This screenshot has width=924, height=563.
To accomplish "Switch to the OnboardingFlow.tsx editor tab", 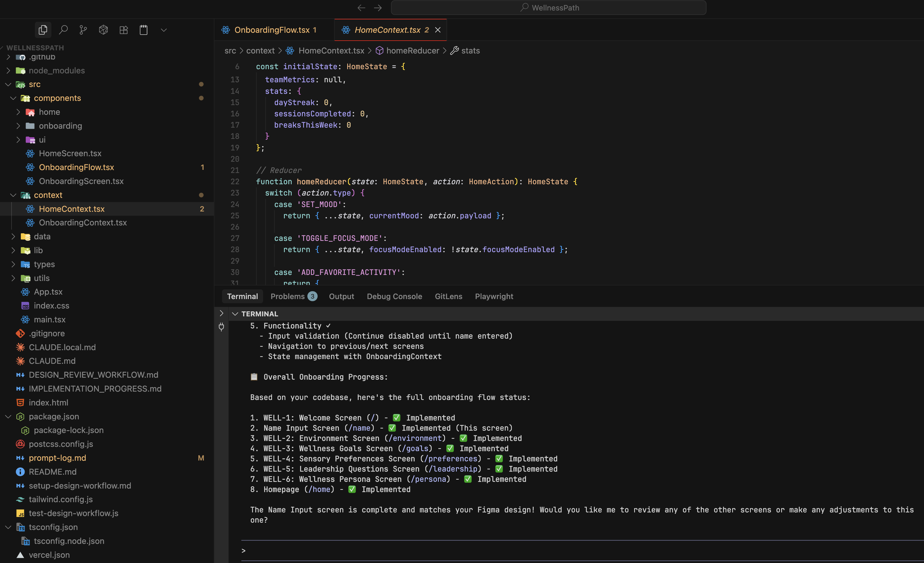I will [272, 30].
